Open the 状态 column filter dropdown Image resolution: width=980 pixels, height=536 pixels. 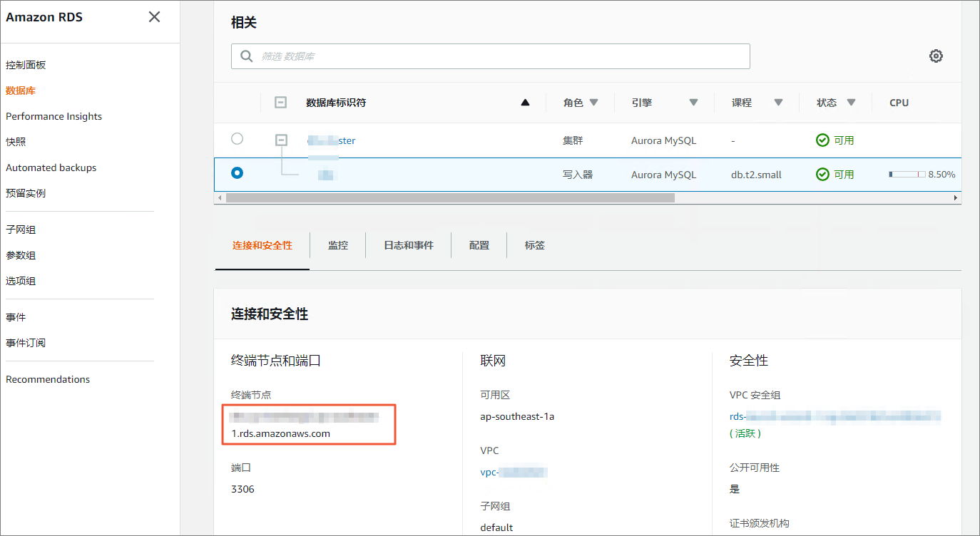[x=851, y=103]
